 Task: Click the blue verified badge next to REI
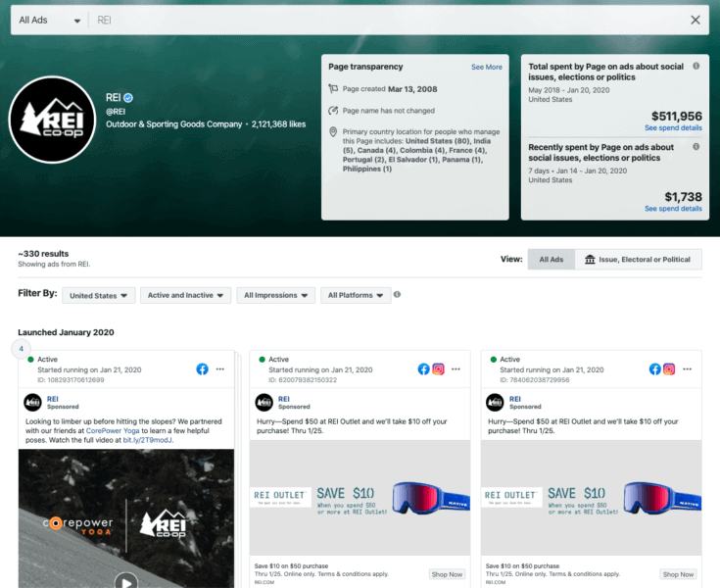click(128, 97)
